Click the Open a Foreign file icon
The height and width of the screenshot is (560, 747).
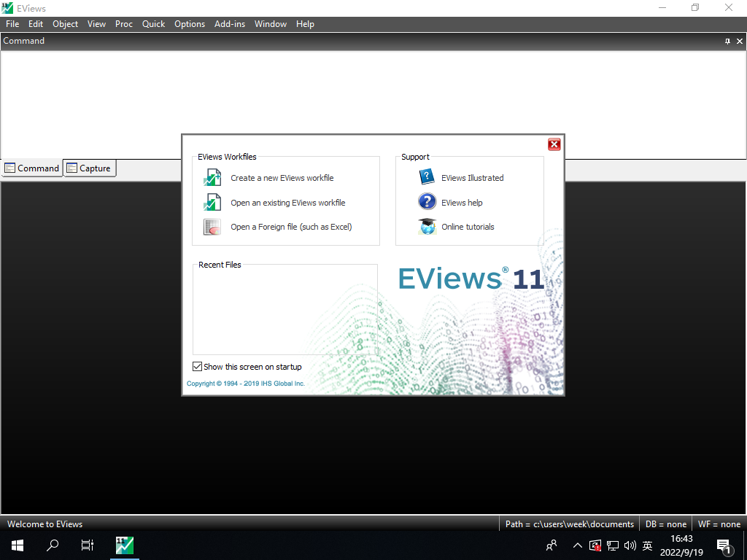[212, 227]
